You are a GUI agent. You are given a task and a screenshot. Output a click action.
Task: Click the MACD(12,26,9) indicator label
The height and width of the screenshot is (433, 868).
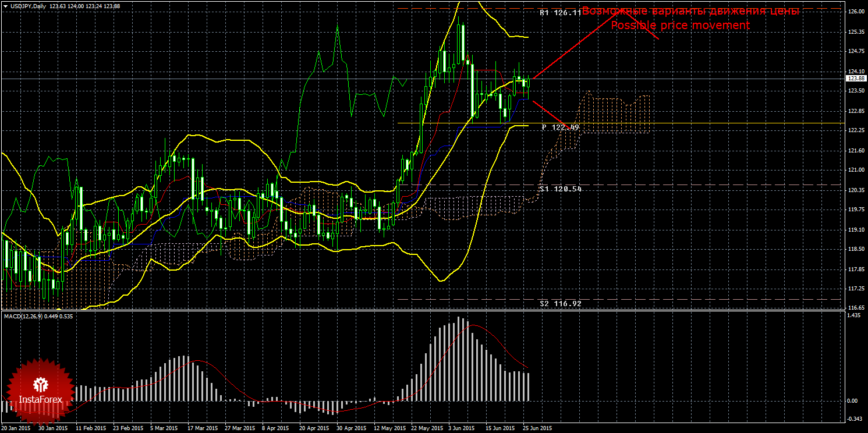pyautogui.click(x=38, y=316)
